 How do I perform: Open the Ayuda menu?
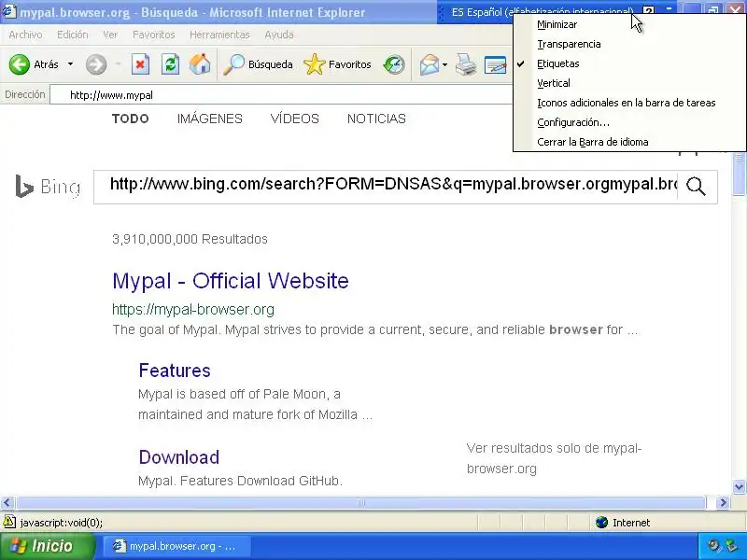point(279,35)
